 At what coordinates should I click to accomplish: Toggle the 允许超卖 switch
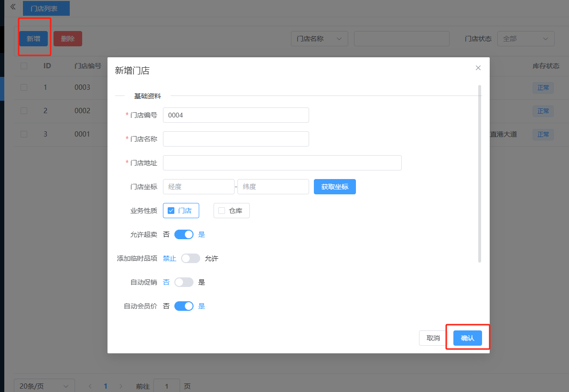coord(184,234)
